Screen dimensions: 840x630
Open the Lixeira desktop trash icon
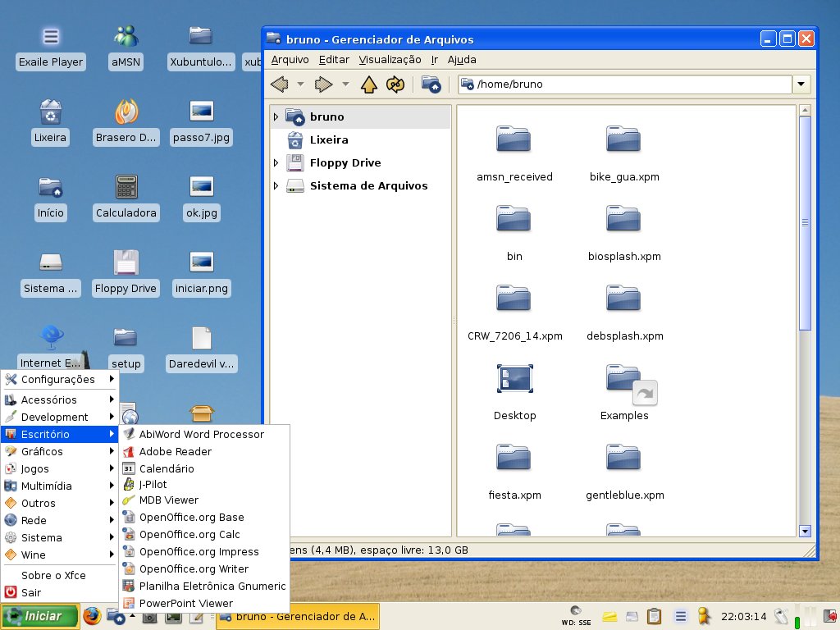pyautogui.click(x=50, y=123)
